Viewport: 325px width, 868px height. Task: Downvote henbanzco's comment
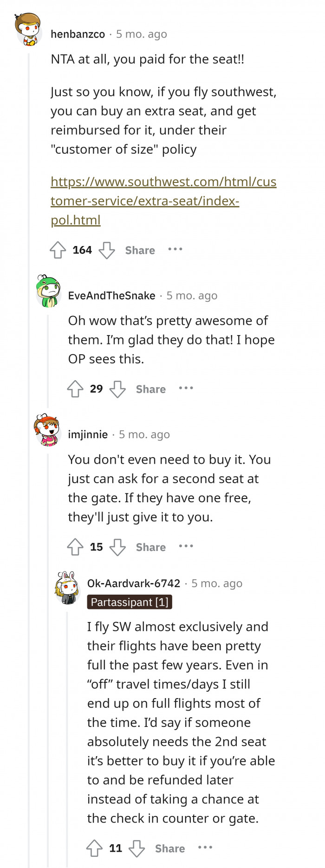[x=107, y=250]
